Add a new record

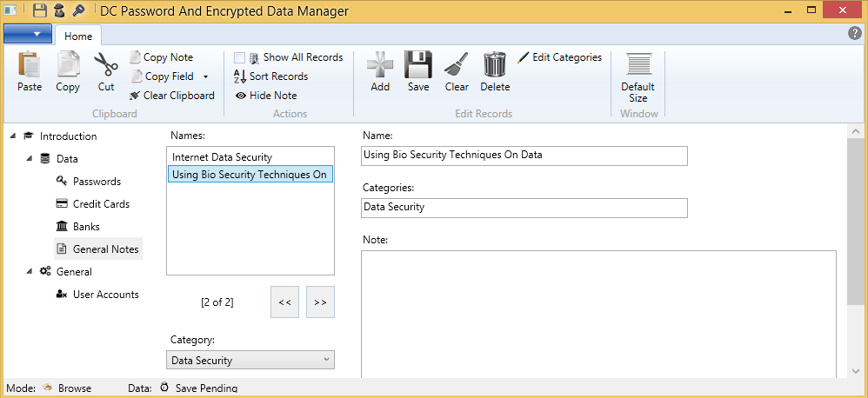380,71
